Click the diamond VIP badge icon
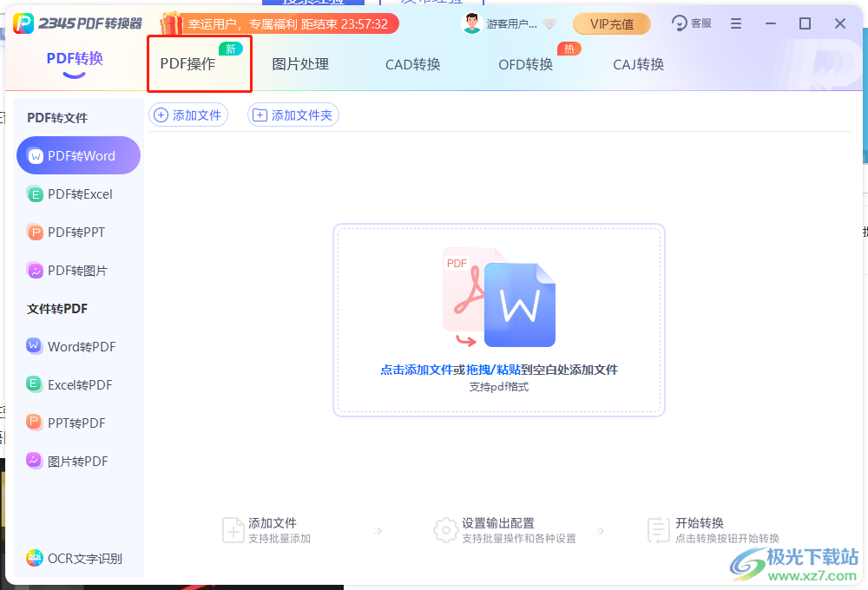Screen dimensions: 868x590 pyautogui.click(x=549, y=23)
